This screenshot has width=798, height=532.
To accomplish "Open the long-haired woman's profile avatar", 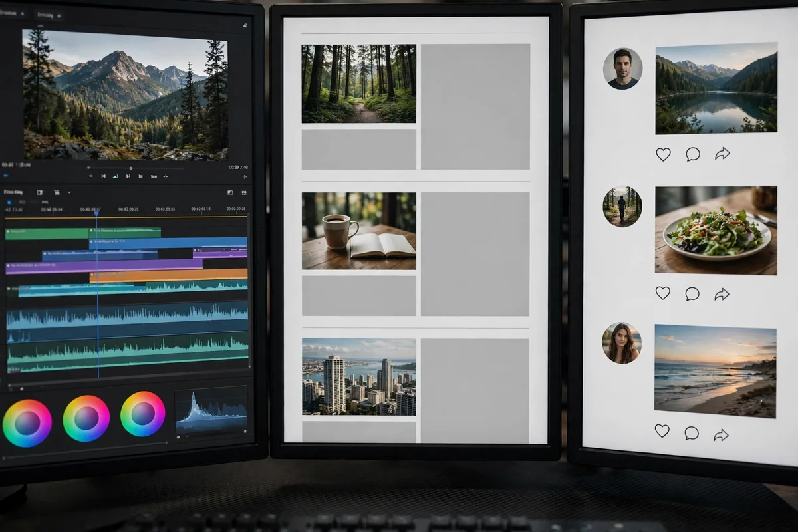I will pyautogui.click(x=622, y=343).
